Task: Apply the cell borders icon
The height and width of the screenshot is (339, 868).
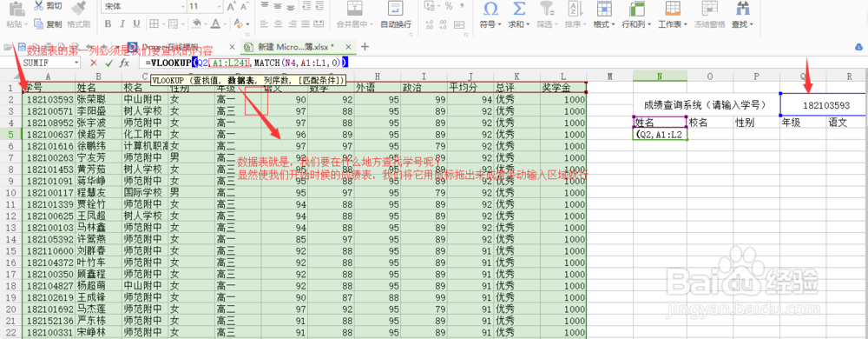Action: (x=154, y=23)
